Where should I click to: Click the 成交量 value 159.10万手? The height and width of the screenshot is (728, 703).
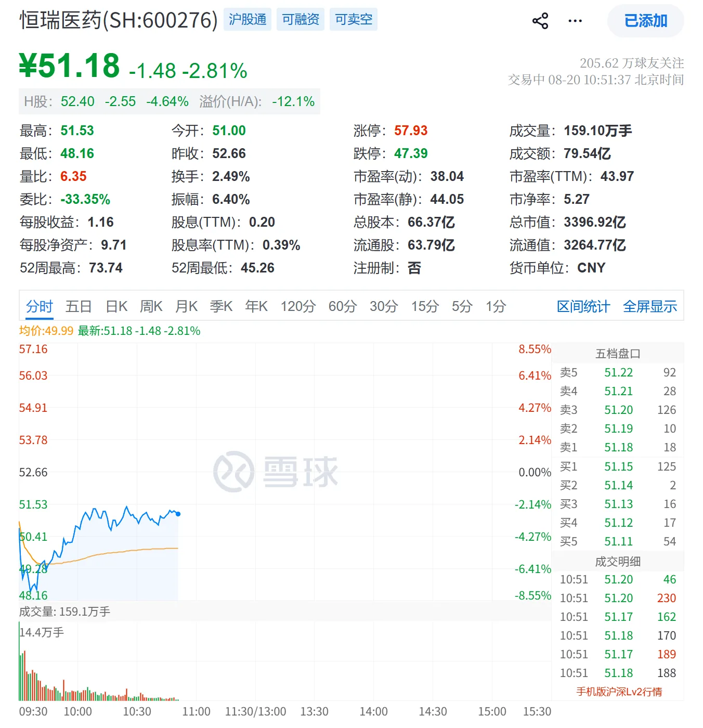tap(598, 131)
